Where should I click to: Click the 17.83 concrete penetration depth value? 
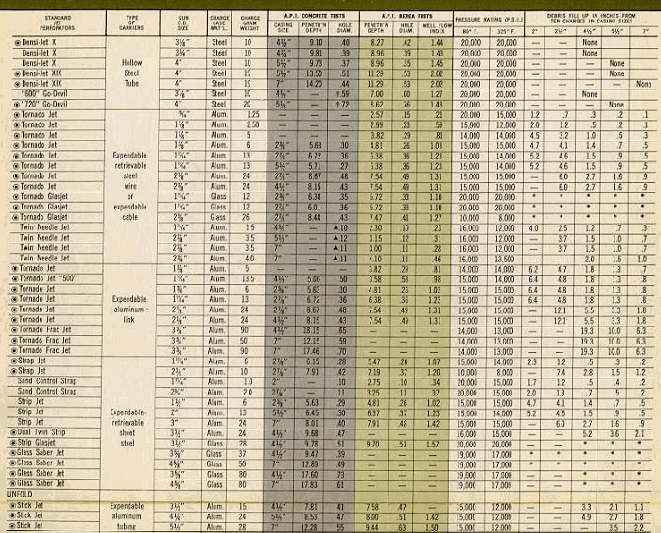[312, 485]
